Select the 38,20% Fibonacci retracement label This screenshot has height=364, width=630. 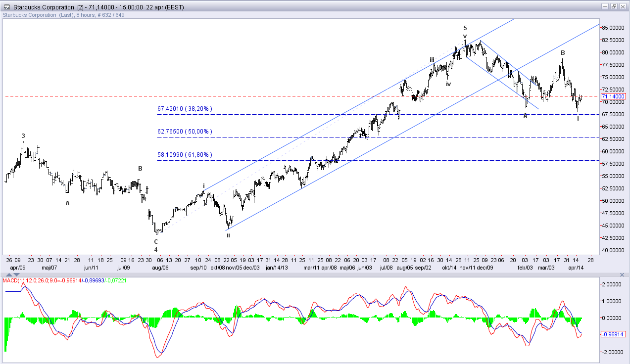[184, 108]
